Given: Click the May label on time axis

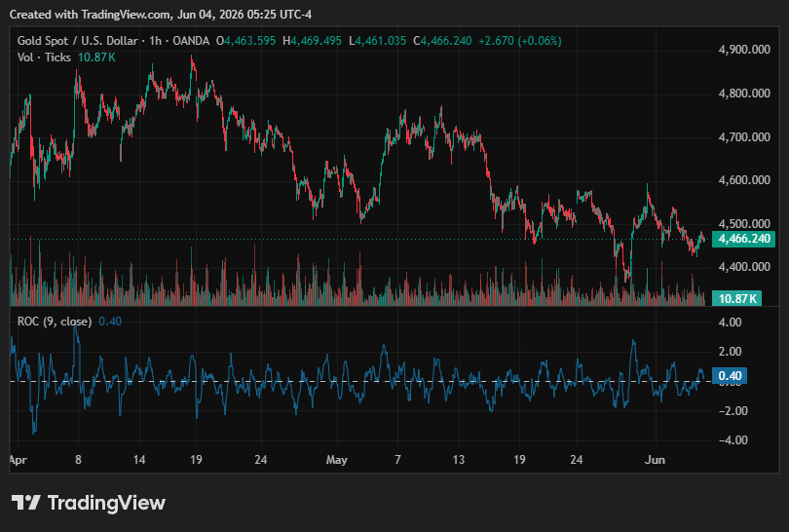Looking at the screenshot, I should pos(337,460).
